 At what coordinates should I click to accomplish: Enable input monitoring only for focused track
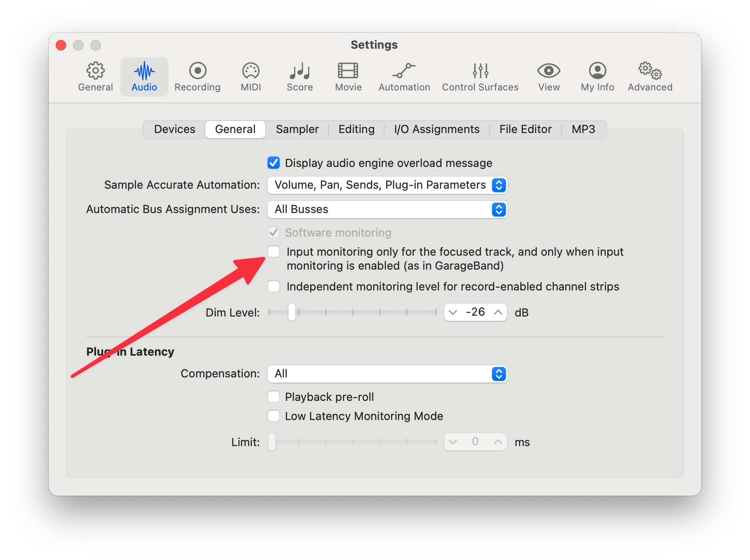(274, 251)
